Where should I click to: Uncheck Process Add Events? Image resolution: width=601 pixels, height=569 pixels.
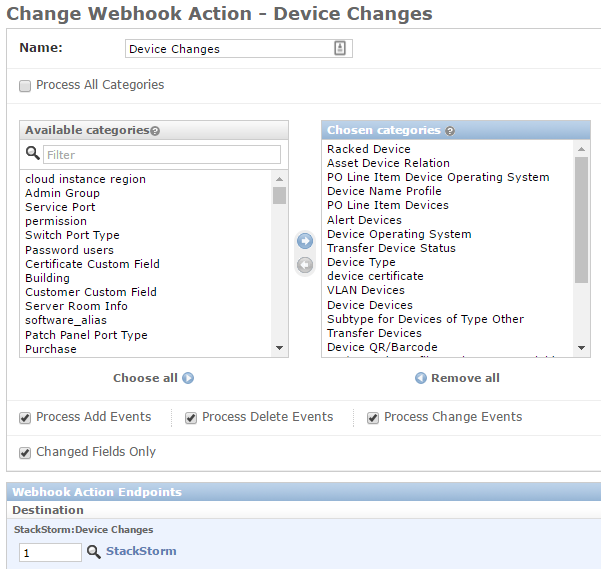click(25, 418)
